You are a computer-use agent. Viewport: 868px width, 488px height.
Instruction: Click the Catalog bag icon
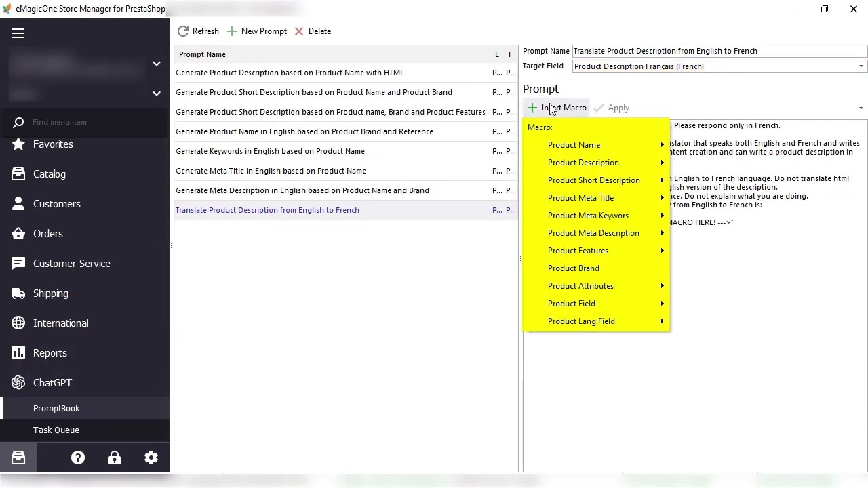[18, 174]
